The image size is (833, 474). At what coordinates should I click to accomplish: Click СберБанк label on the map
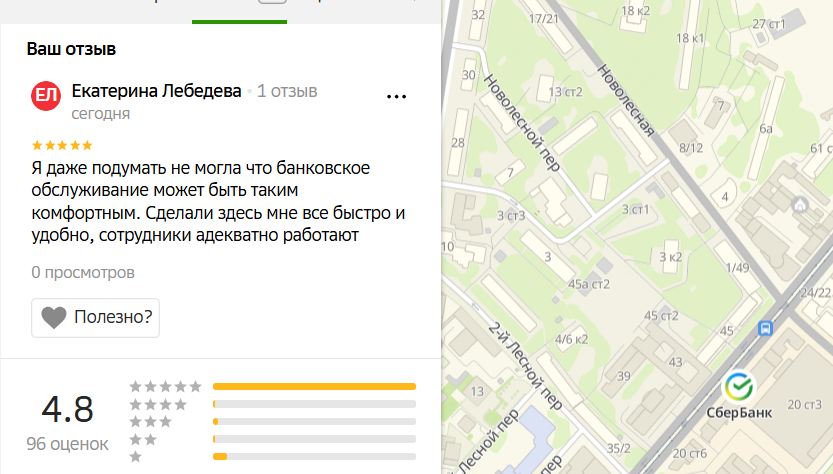(x=739, y=413)
